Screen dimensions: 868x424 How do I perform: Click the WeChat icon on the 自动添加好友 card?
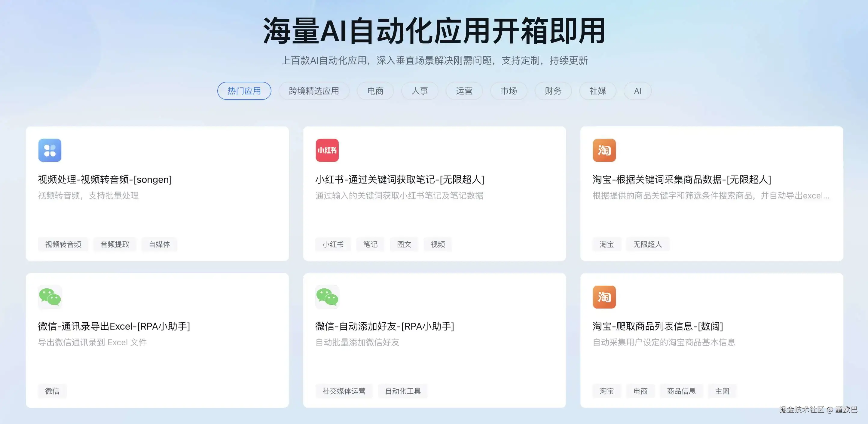327,297
